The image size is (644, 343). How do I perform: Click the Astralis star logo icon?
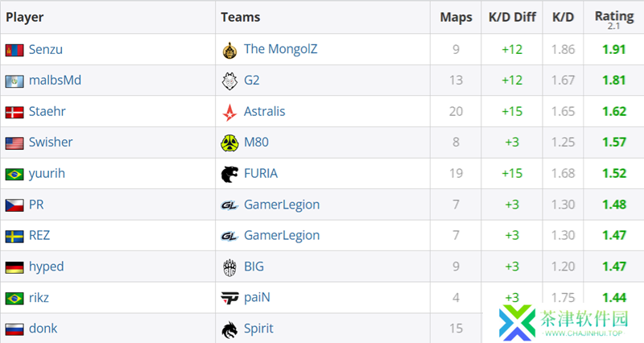point(229,112)
